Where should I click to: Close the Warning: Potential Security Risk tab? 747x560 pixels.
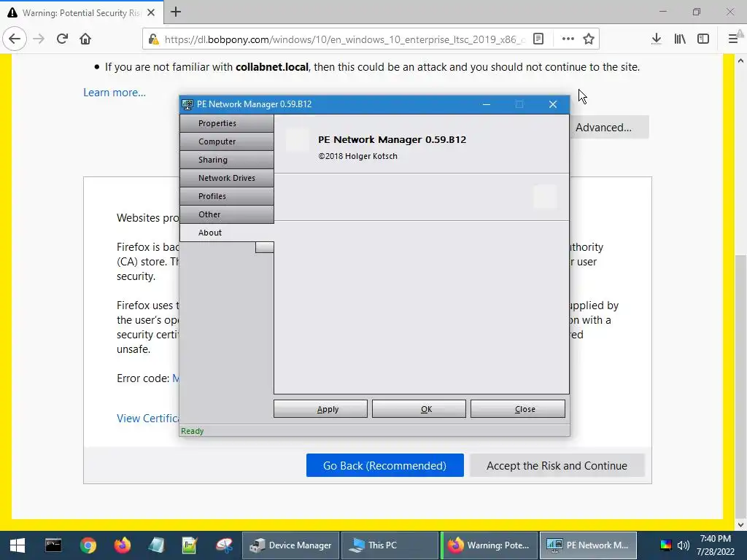tap(151, 13)
